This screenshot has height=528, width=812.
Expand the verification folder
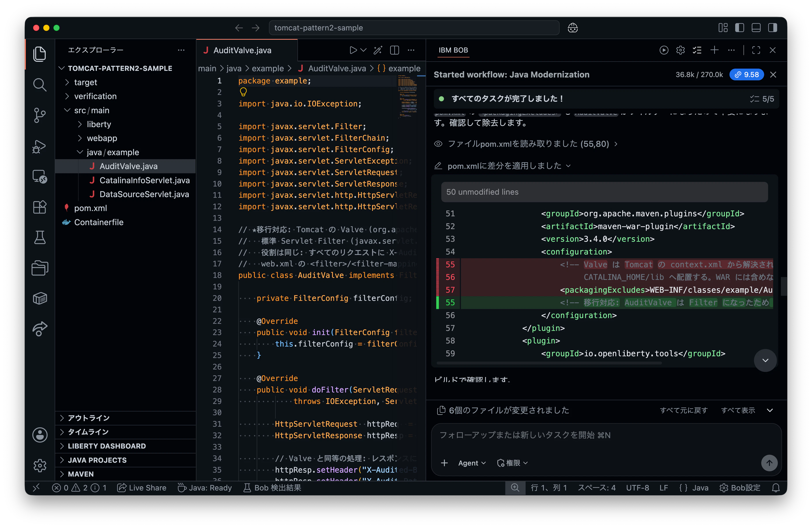point(125,96)
